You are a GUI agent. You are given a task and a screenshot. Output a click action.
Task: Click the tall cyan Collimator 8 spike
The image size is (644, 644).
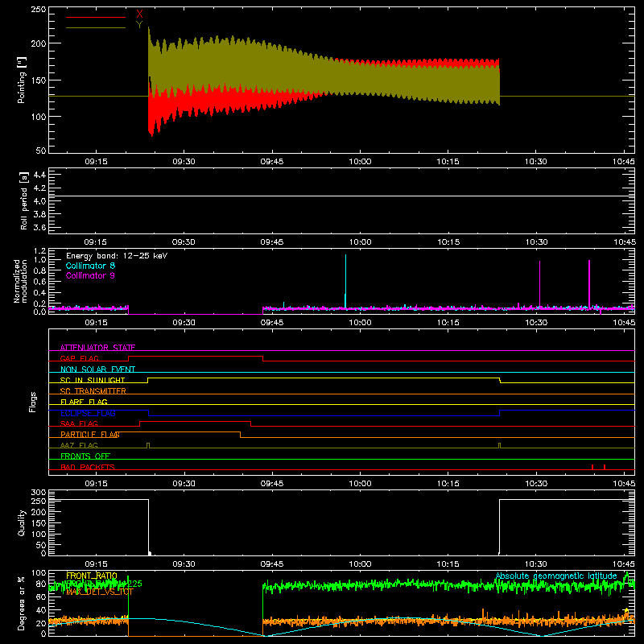pyautogui.click(x=345, y=280)
